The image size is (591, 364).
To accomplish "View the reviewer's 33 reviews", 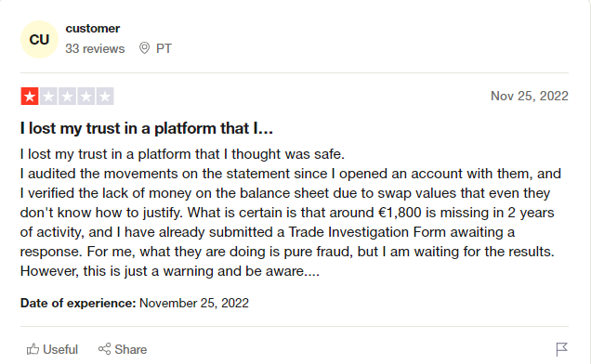I will click(95, 48).
